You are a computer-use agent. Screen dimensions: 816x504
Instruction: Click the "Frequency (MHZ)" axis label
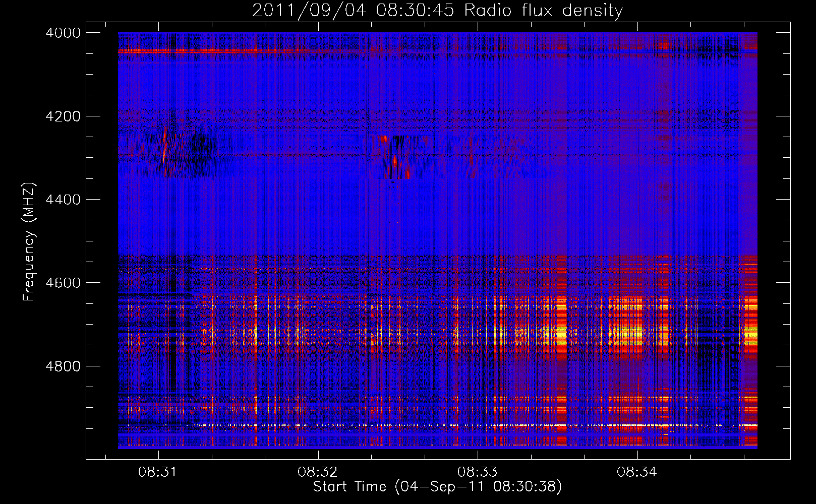click(29, 242)
